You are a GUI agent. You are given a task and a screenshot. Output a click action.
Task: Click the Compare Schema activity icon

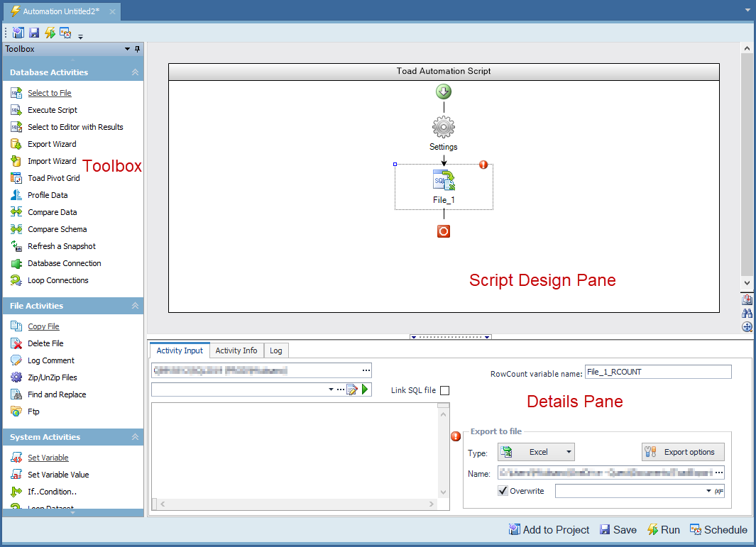pos(16,229)
